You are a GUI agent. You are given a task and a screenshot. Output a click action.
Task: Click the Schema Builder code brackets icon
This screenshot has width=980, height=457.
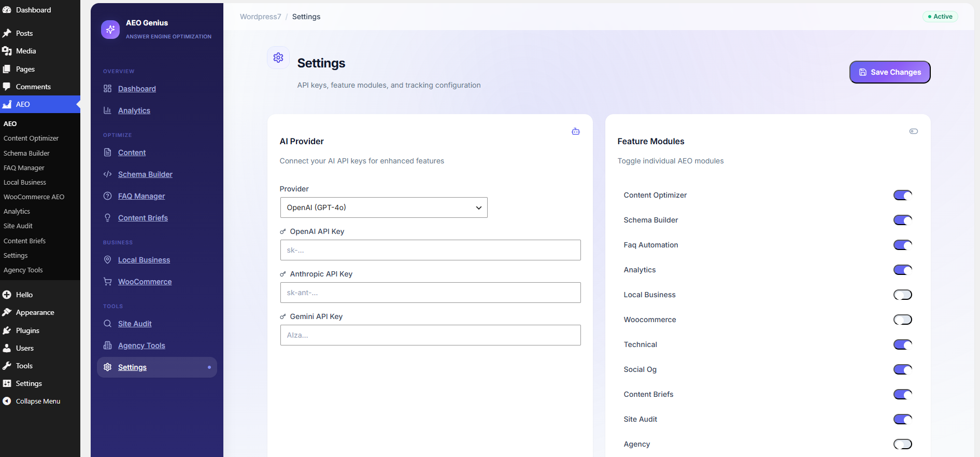click(107, 174)
